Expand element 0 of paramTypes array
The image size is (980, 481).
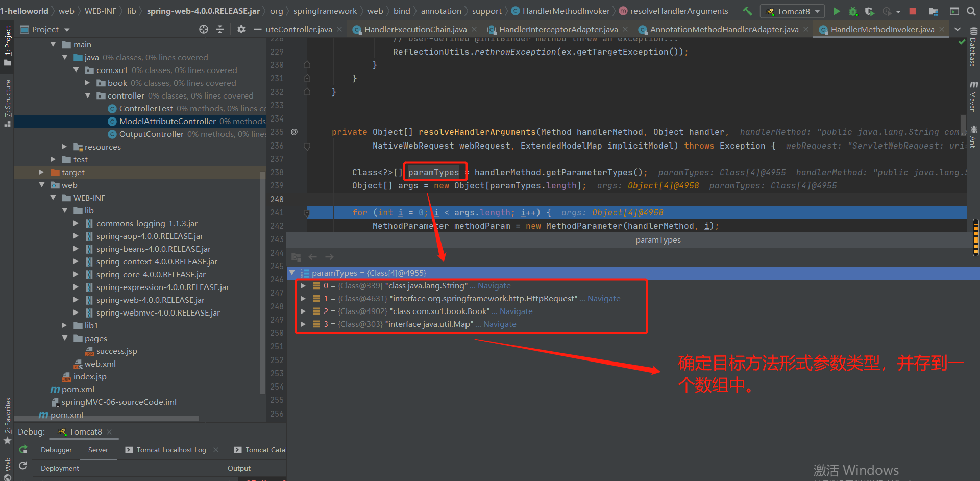(303, 285)
